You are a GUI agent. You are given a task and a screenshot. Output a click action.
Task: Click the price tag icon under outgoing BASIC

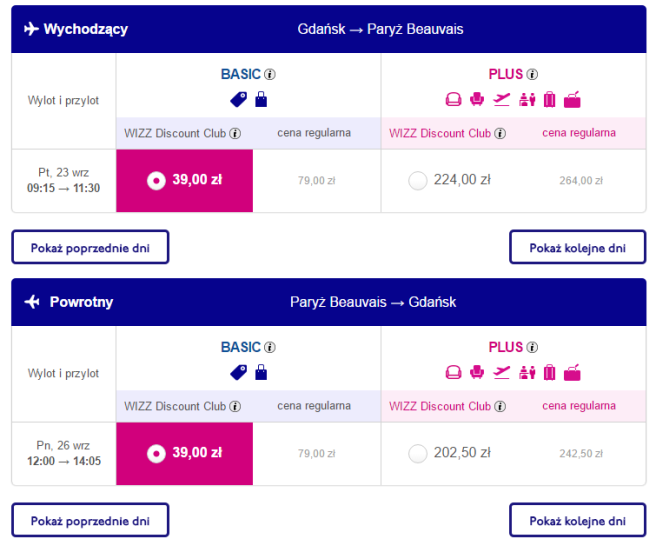click(x=239, y=100)
